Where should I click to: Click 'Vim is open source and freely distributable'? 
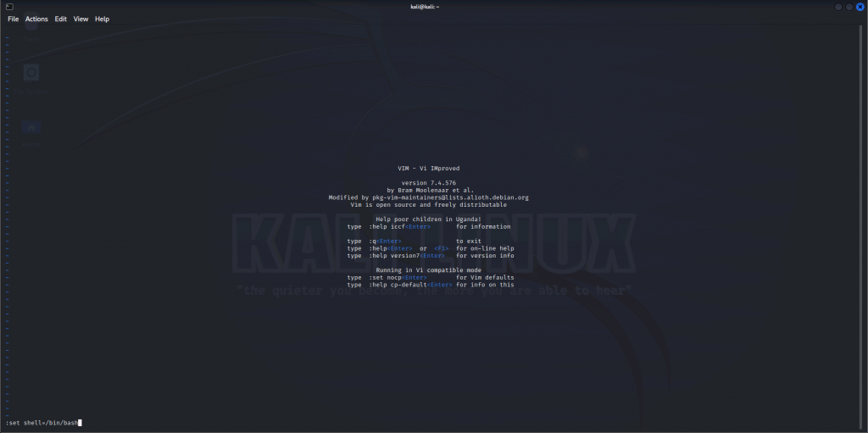point(428,204)
